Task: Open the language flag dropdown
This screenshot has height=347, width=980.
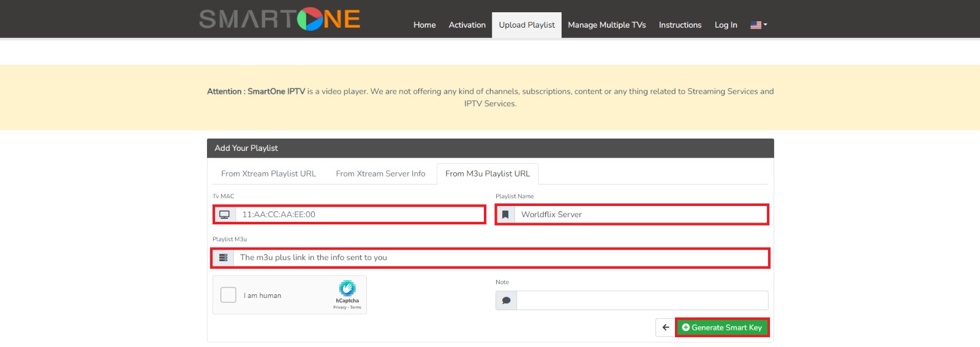Action: [x=758, y=25]
